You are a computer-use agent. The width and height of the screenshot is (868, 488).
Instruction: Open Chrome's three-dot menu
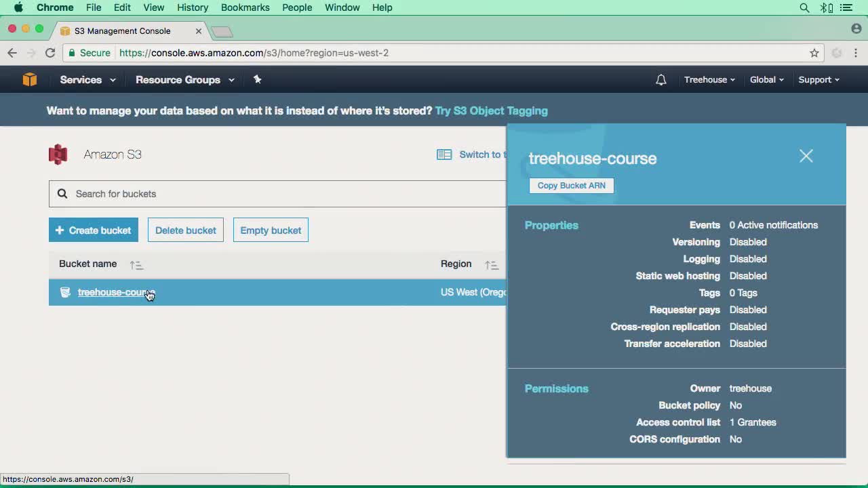(x=856, y=53)
